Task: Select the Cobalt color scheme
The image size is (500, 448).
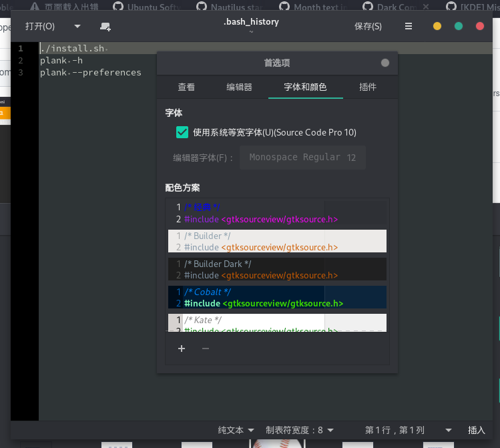Action: pyautogui.click(x=277, y=297)
